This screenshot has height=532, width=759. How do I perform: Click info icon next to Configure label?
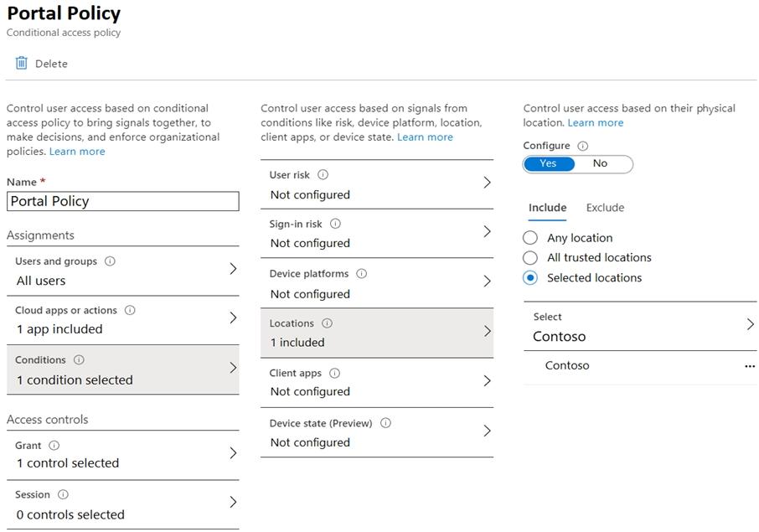[x=583, y=146]
